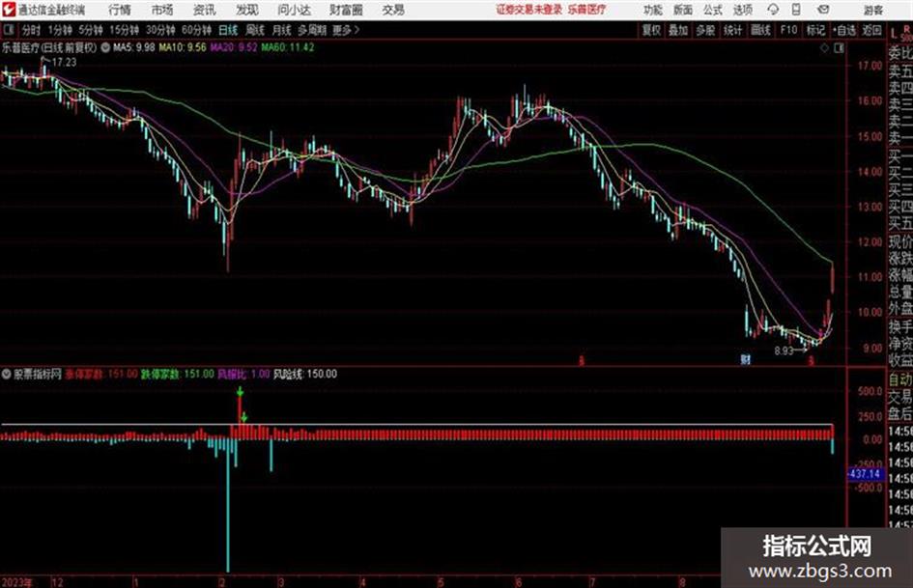Click 证券交易未登录 login link
This screenshot has height=588, width=913.
[x=529, y=10]
